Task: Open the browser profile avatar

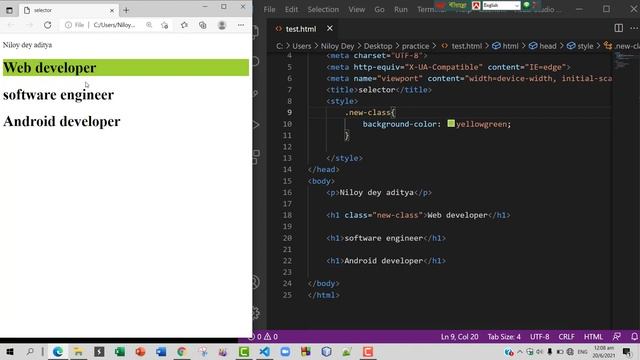Action: pyautogui.click(x=222, y=25)
